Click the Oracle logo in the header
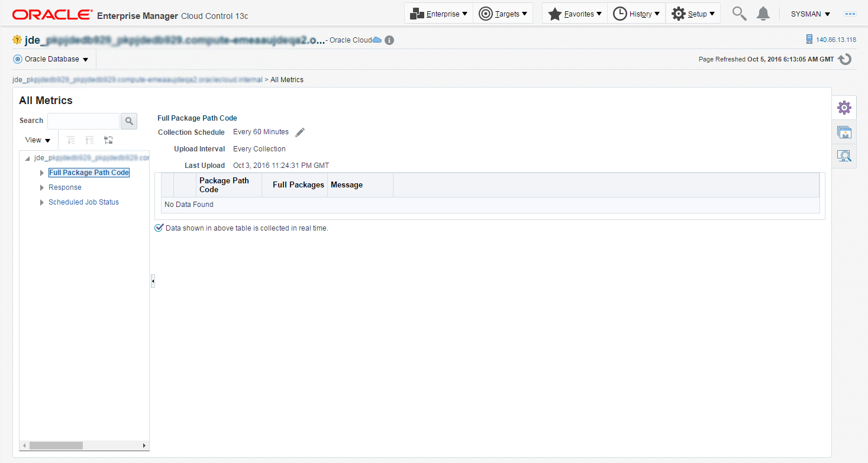This screenshot has height=463, width=868. click(52, 15)
